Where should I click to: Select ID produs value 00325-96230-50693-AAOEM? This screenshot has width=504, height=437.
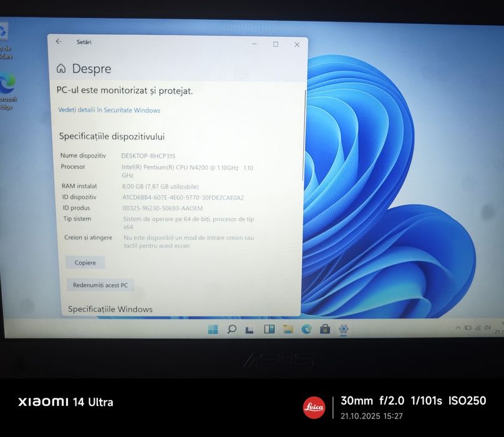(163, 209)
